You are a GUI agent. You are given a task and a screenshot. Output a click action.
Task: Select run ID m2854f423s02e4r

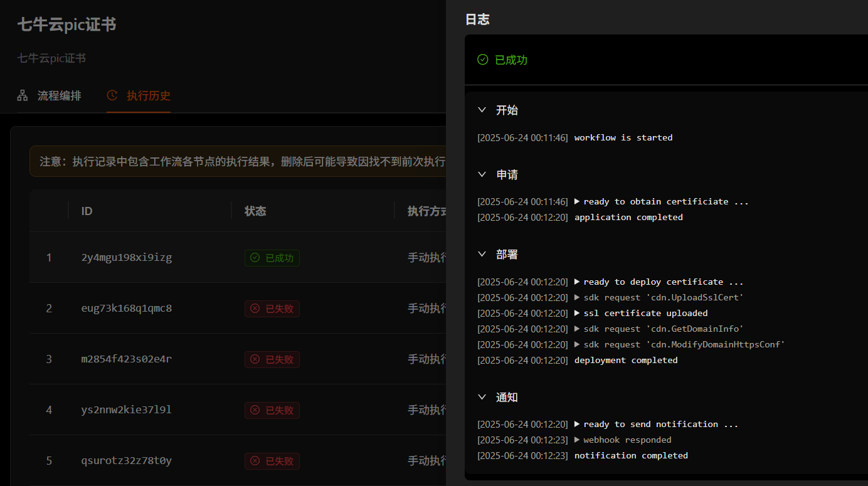(127, 359)
